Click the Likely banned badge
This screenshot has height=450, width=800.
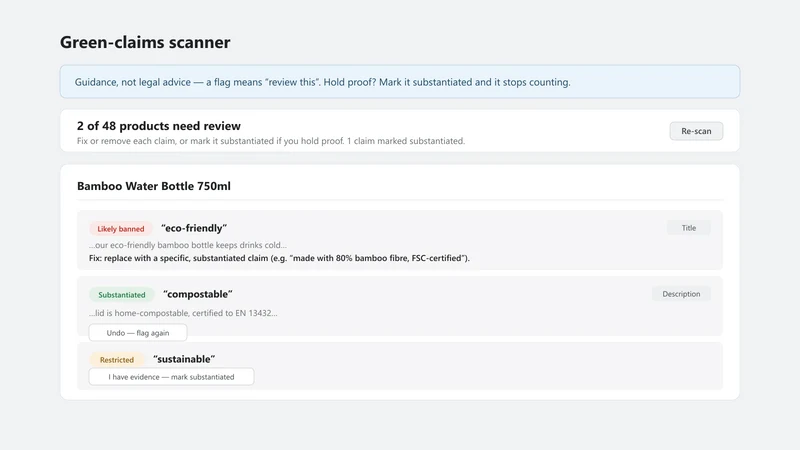click(x=121, y=229)
